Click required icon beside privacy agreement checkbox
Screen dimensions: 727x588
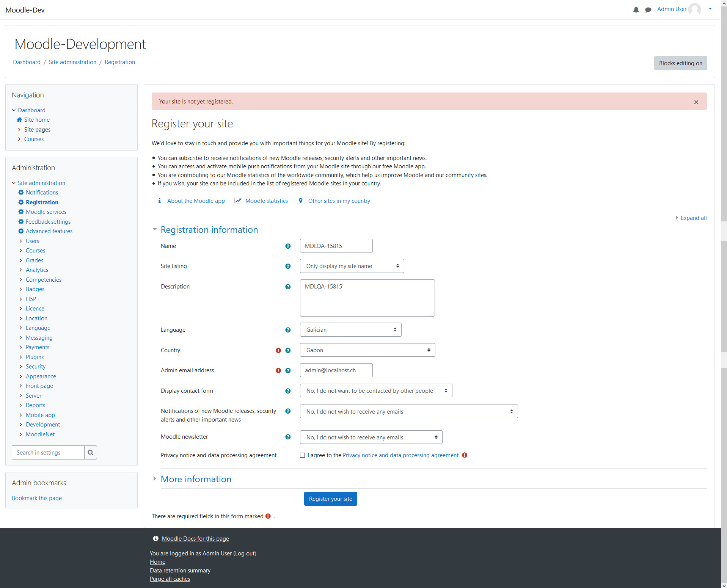click(x=465, y=455)
